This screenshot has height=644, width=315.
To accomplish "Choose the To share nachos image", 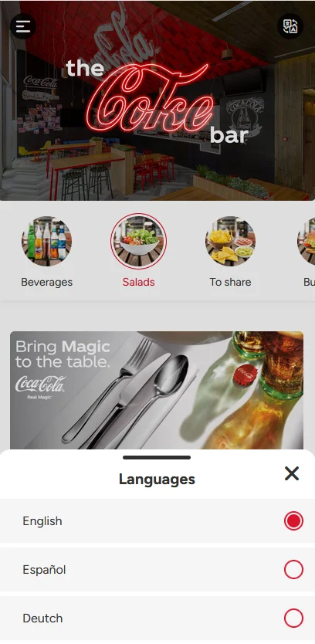I will pos(230,241).
